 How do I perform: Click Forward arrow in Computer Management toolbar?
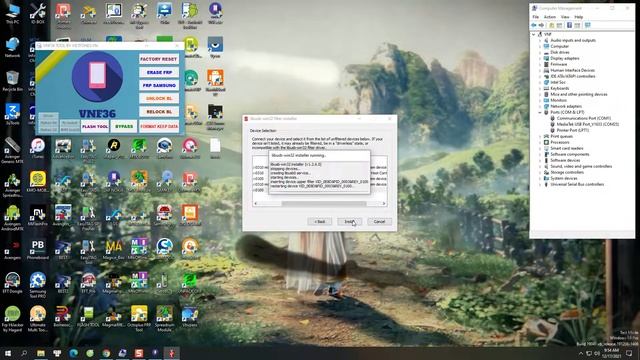[542, 25]
